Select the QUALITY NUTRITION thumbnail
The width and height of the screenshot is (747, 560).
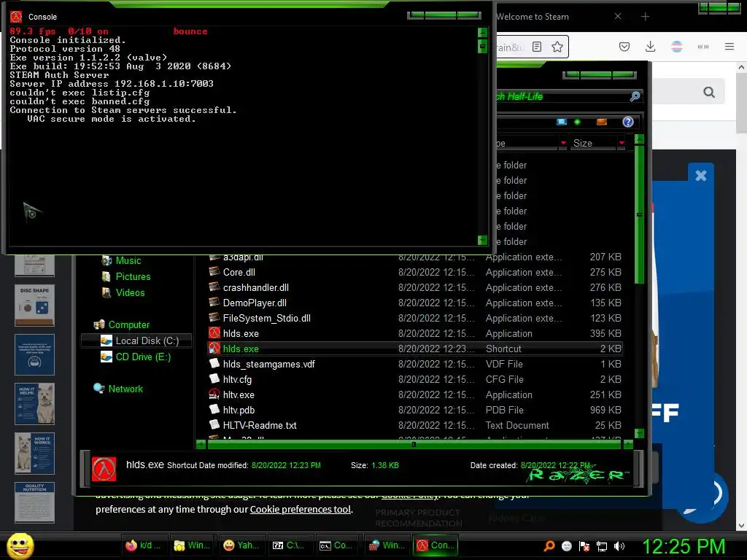coord(34,502)
